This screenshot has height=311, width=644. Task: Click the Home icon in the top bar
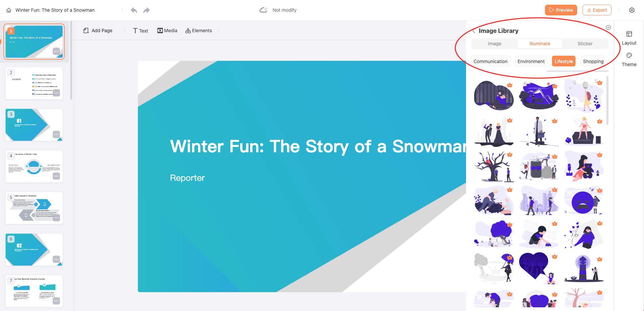pos(8,10)
